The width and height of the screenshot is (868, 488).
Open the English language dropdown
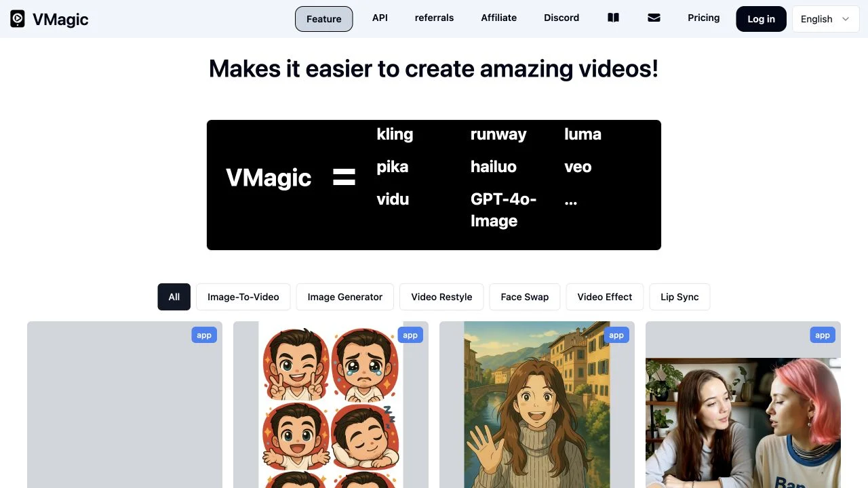tap(825, 19)
